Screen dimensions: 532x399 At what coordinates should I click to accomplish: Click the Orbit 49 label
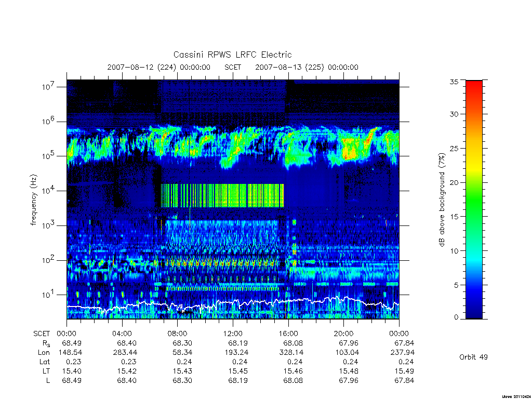pos(473,357)
